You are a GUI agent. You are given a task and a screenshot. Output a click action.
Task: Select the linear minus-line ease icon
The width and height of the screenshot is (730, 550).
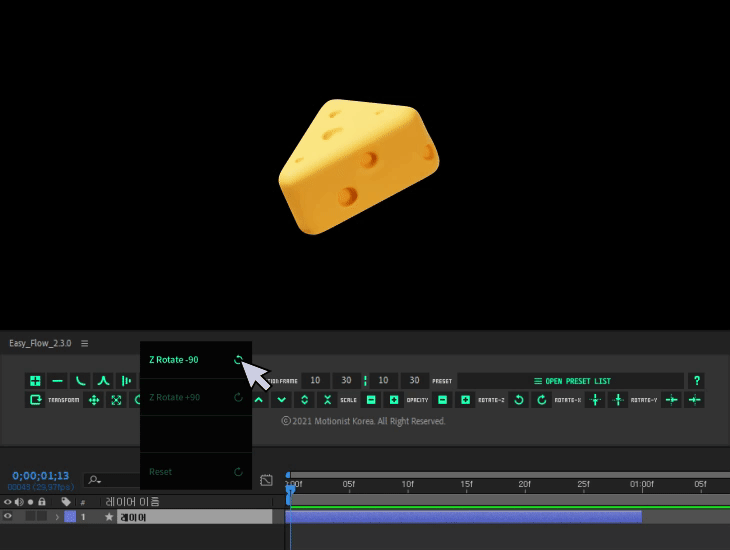(x=58, y=381)
